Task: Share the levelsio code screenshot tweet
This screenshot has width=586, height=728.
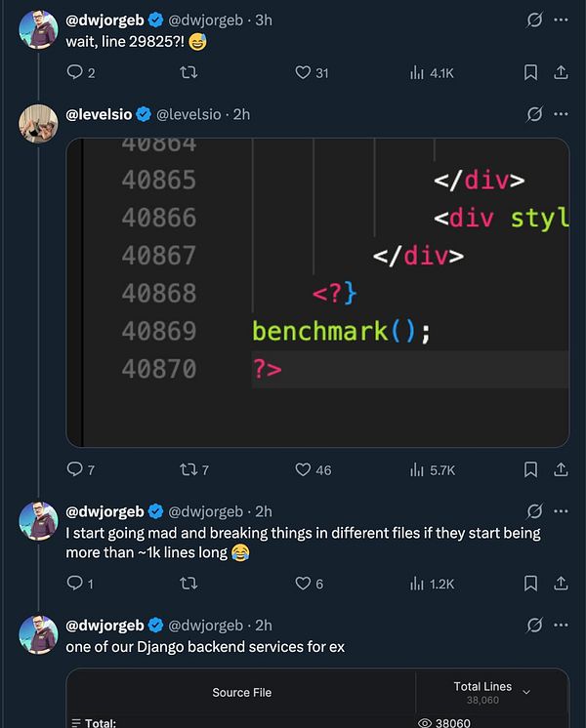Action: click(x=562, y=469)
